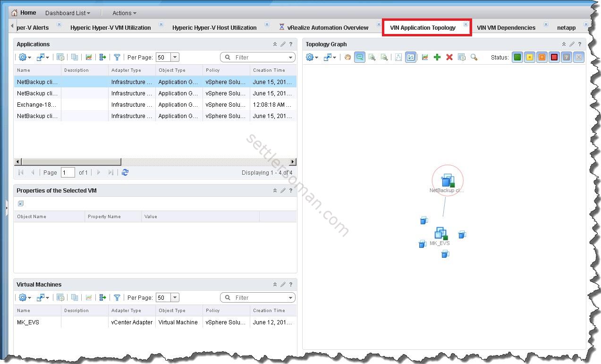Viewport: 601px width, 364px height.
Task: Click the help question mark in Virtual Machines
Action: (x=291, y=285)
